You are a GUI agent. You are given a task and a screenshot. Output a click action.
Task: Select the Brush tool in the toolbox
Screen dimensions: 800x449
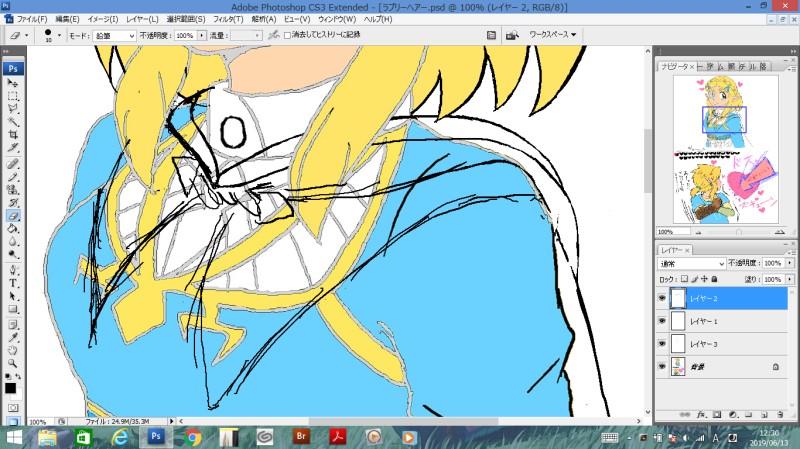tap(13, 177)
